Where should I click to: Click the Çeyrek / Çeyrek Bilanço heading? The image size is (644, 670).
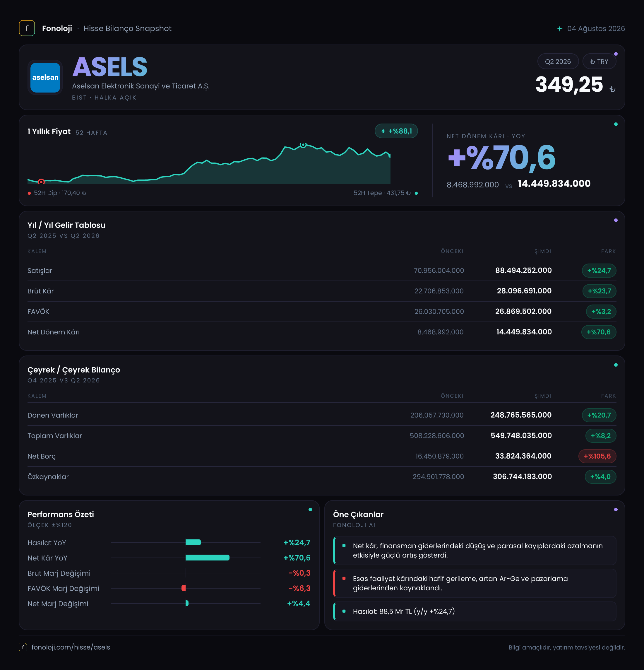(x=74, y=370)
